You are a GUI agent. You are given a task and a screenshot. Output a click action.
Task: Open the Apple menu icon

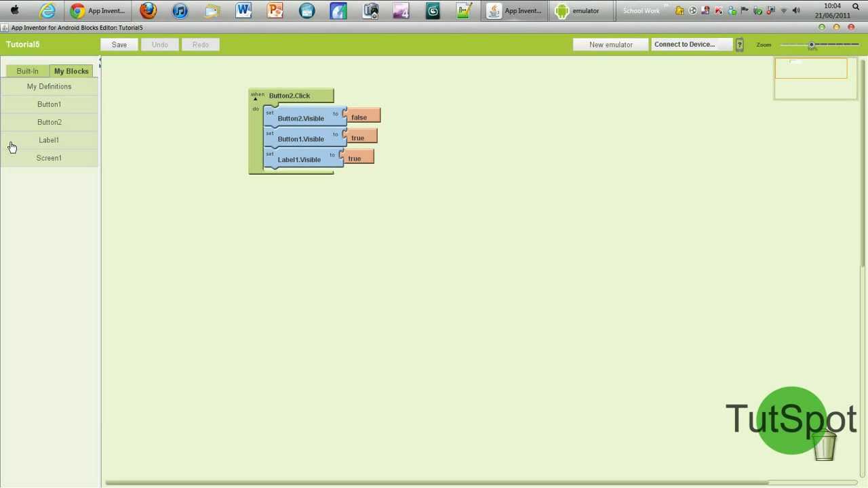pyautogui.click(x=14, y=10)
